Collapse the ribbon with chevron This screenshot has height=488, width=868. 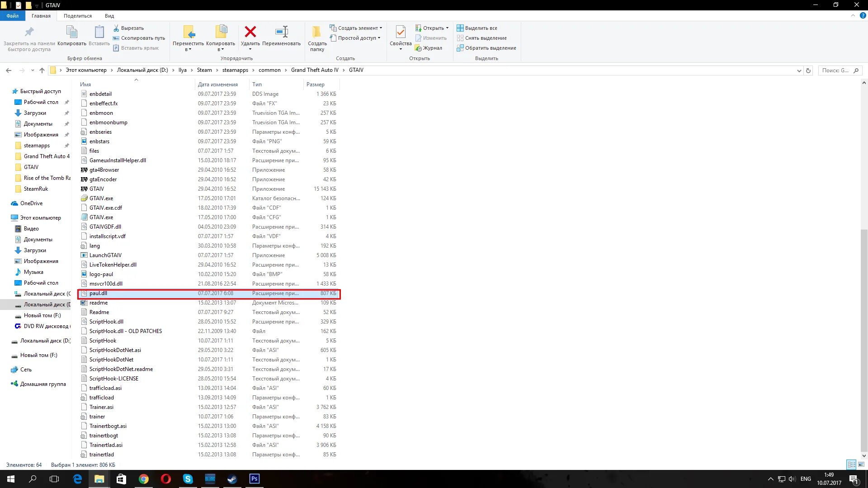[853, 15]
